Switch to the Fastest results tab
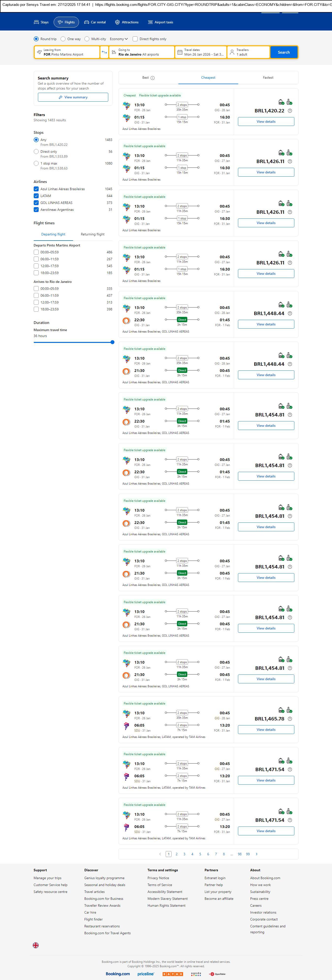Screen dimensions: 332x980 tap(268, 78)
